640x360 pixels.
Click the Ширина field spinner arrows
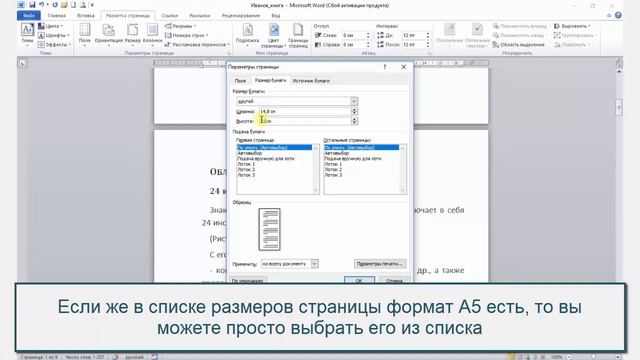click(x=354, y=111)
